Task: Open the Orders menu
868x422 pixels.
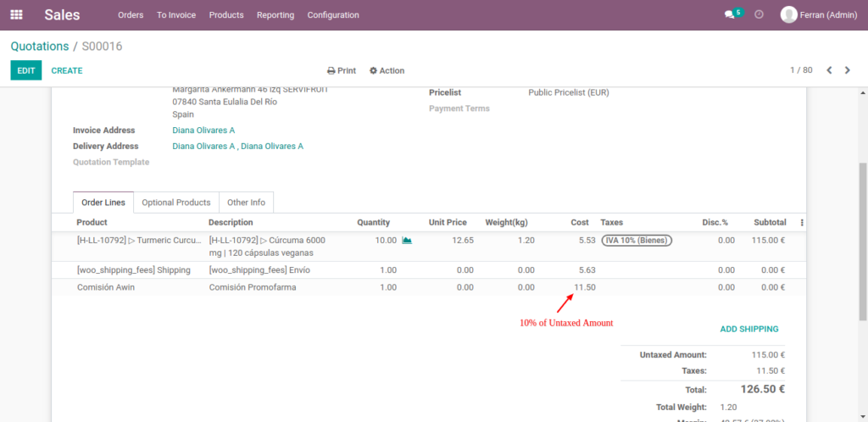Action: pos(131,15)
